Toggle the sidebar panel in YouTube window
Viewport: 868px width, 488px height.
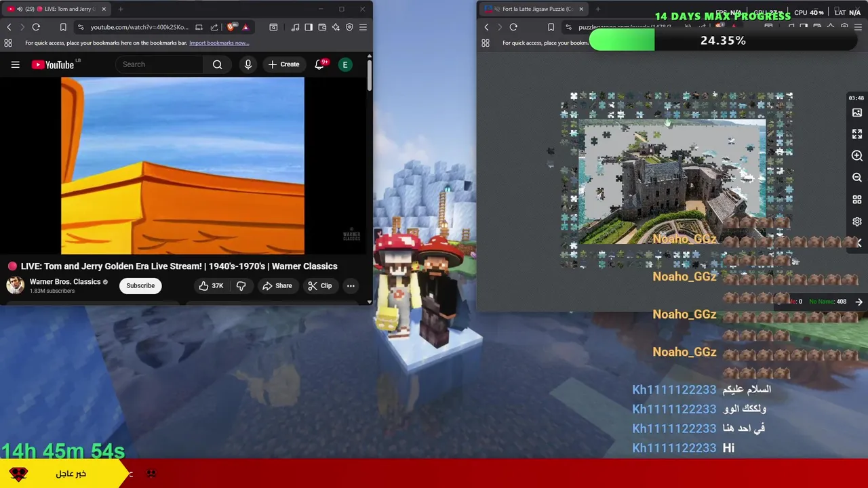pyautogui.click(x=309, y=27)
